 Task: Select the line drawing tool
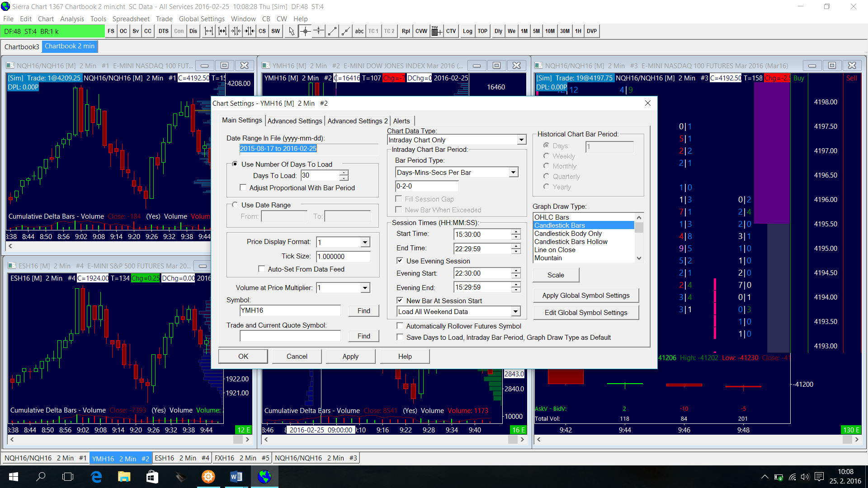tap(332, 31)
